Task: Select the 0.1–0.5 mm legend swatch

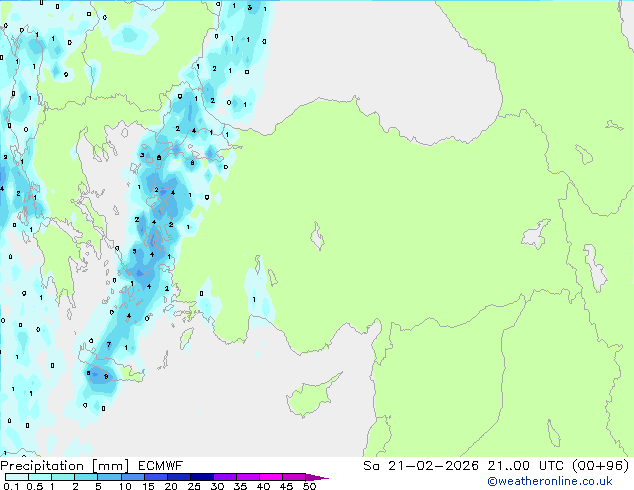Action: [17, 477]
